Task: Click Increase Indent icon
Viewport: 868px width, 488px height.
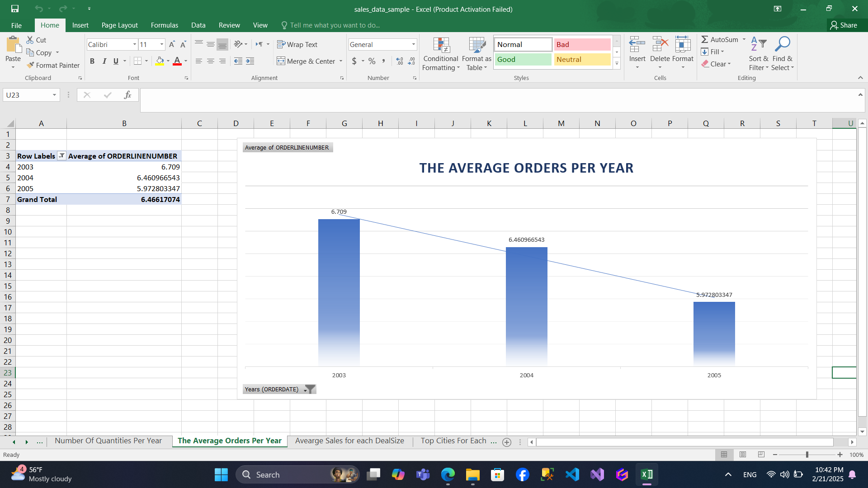Action: 250,61
